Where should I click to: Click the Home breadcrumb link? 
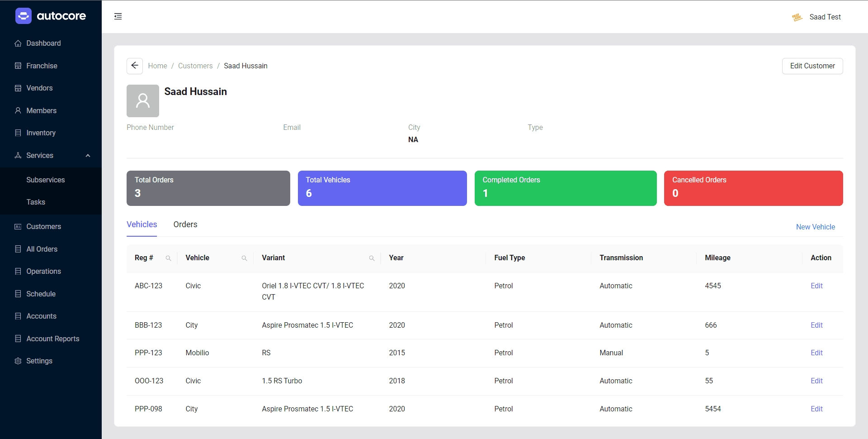157,66
